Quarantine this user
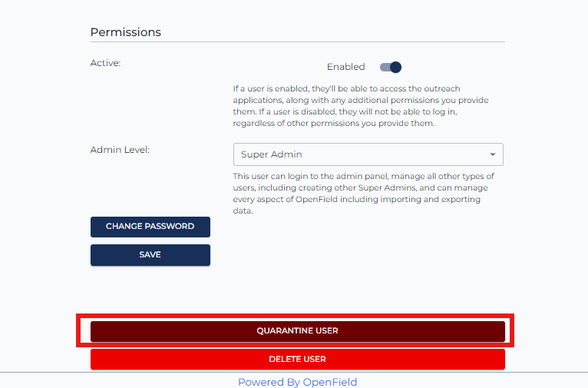Image resolution: width=588 pixels, height=388 pixels. (298, 331)
